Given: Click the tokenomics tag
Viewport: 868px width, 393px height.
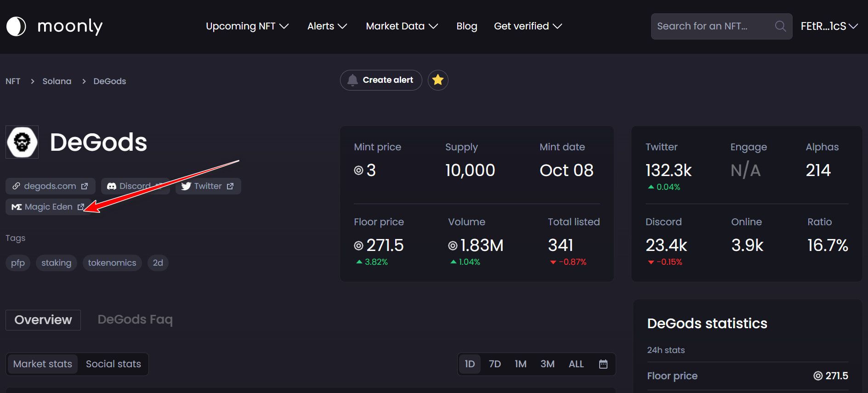Looking at the screenshot, I should (x=112, y=263).
